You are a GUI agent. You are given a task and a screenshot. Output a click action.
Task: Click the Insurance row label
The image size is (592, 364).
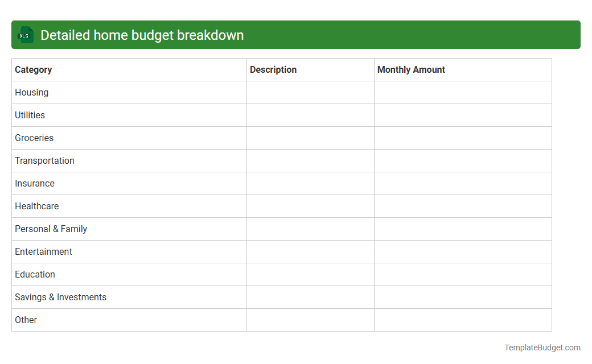(35, 183)
